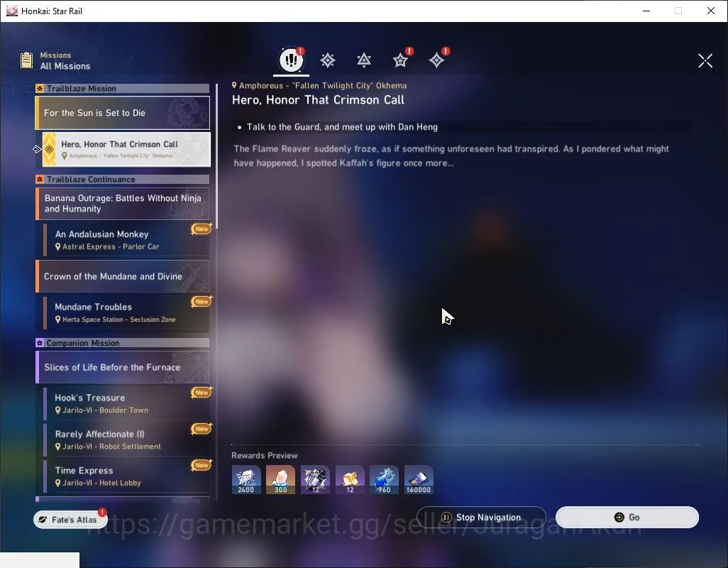
Task: Click the Fate's Atlas planet icon
Action: click(x=43, y=520)
